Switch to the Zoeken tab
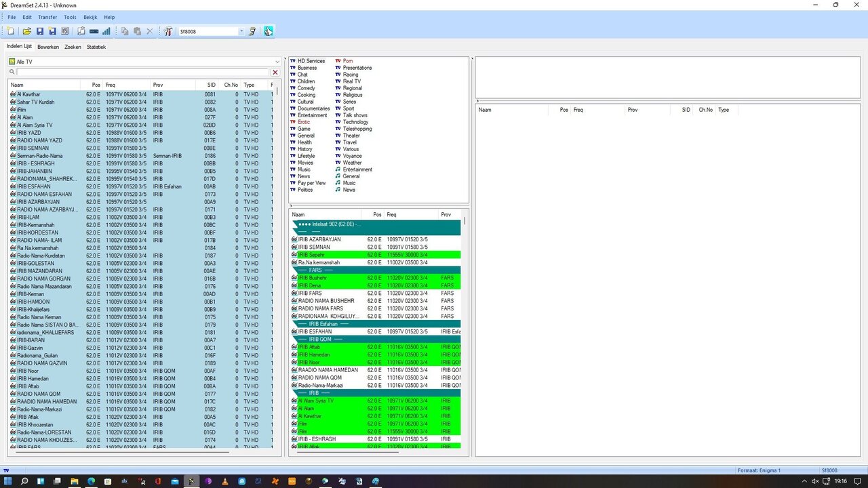The image size is (868, 488). (73, 47)
